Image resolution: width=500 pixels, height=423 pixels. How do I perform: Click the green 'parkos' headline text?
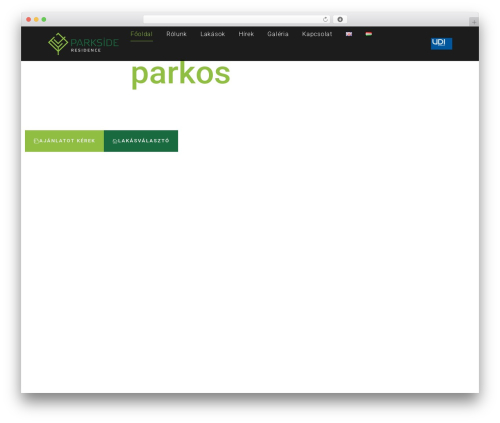coord(181,74)
